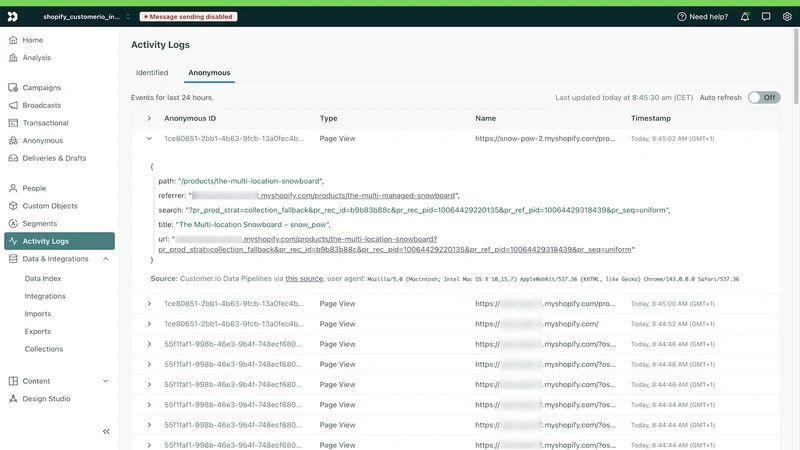Click the path value /products/the-multi-location-snowboard

(x=249, y=181)
